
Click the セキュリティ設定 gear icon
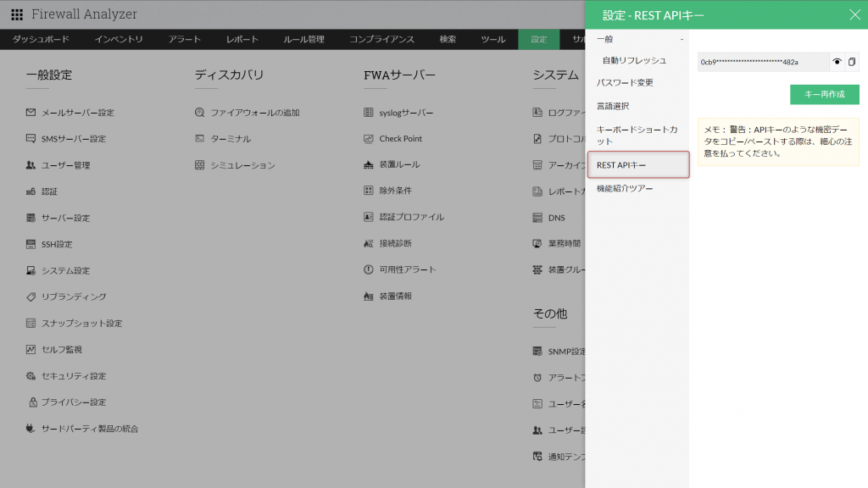(x=31, y=375)
